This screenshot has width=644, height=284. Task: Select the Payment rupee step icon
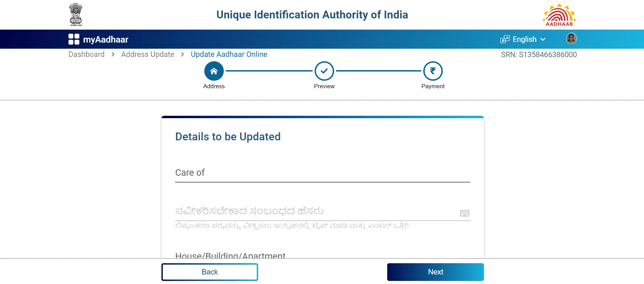pos(433,71)
